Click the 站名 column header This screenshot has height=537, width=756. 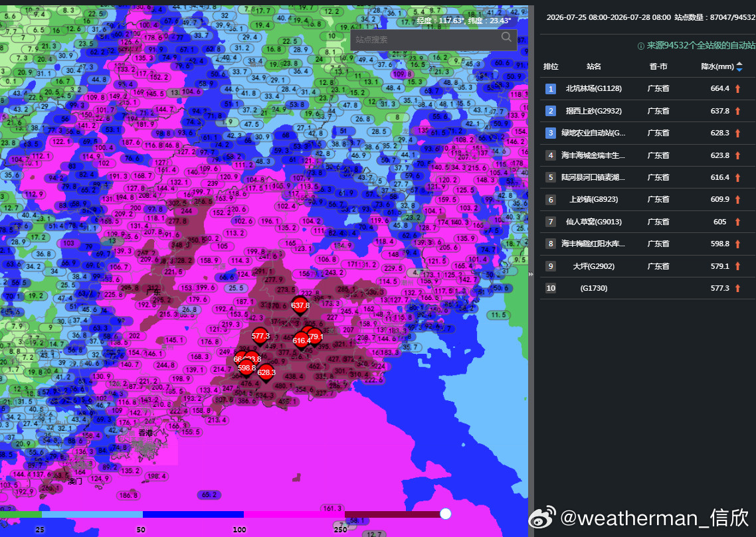point(593,66)
